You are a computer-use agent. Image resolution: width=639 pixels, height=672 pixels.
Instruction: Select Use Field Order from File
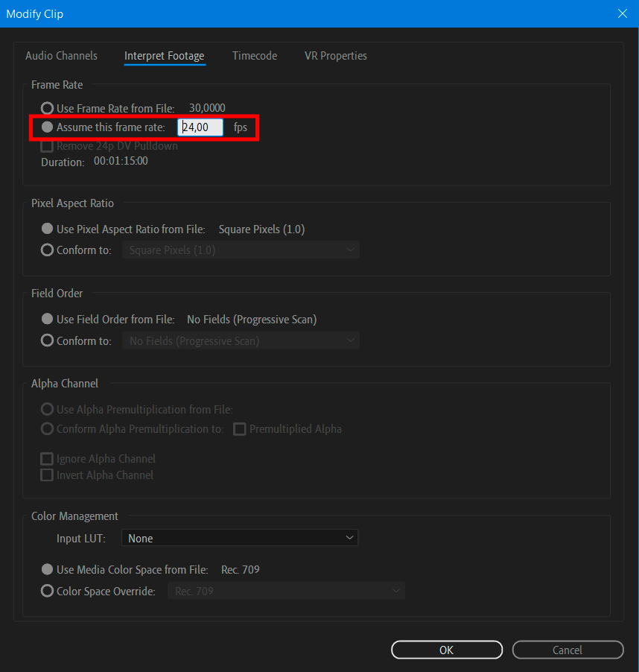pyautogui.click(x=47, y=319)
